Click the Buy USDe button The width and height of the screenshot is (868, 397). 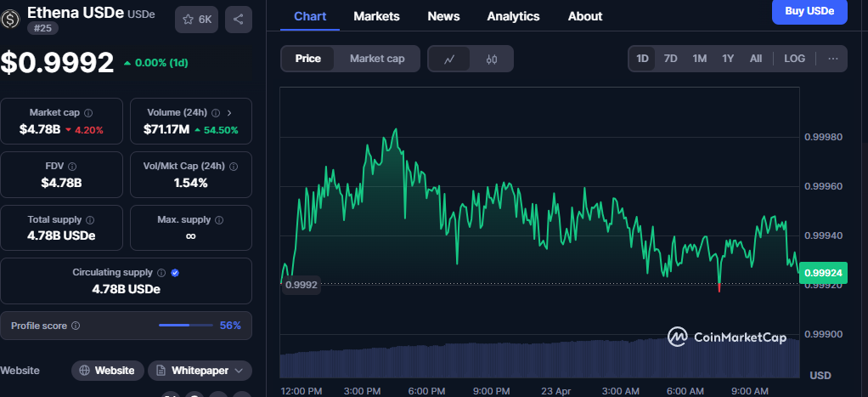[809, 11]
